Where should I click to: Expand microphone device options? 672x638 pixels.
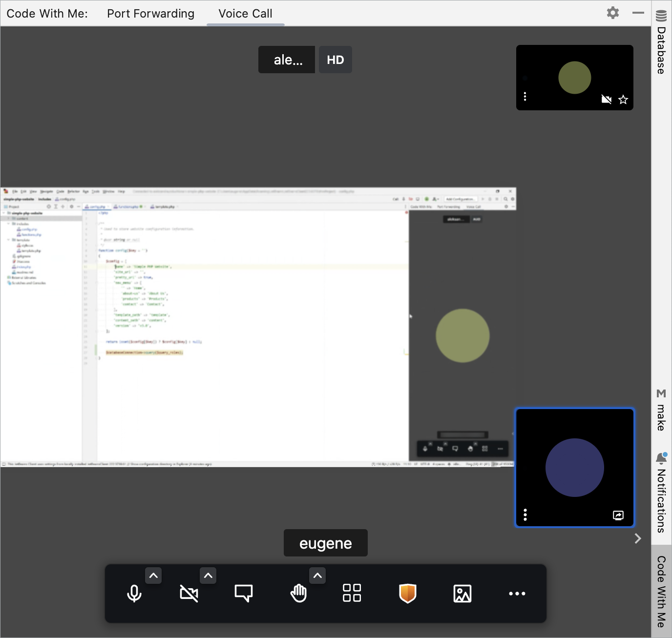[153, 576]
